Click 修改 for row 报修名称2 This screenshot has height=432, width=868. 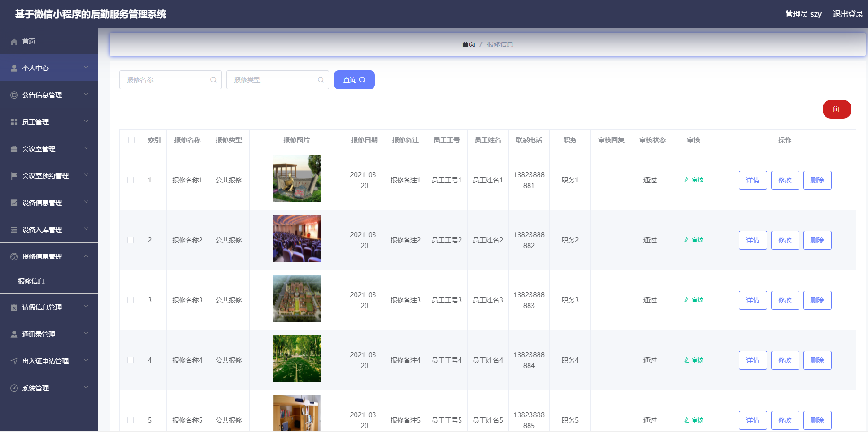tap(785, 240)
